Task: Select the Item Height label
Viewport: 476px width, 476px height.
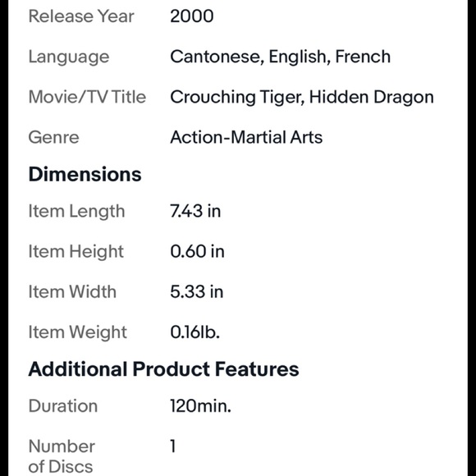Action: click(x=76, y=252)
